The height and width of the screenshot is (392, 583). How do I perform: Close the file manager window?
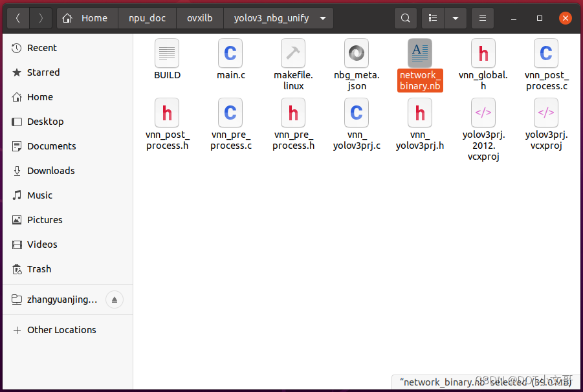565,18
